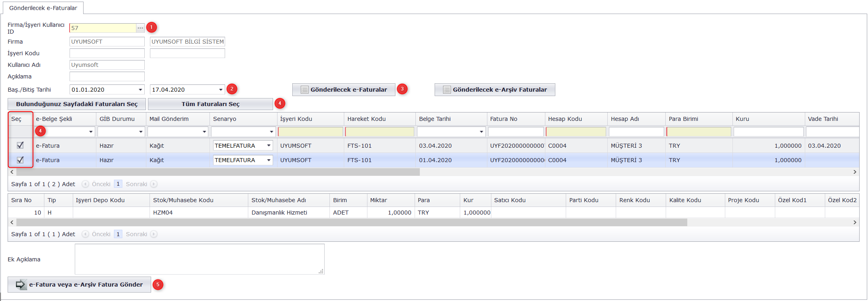Click Bulunduğunuz Sayfadaki Faturaları Seç button
This screenshot has height=301, width=868.
[77, 104]
